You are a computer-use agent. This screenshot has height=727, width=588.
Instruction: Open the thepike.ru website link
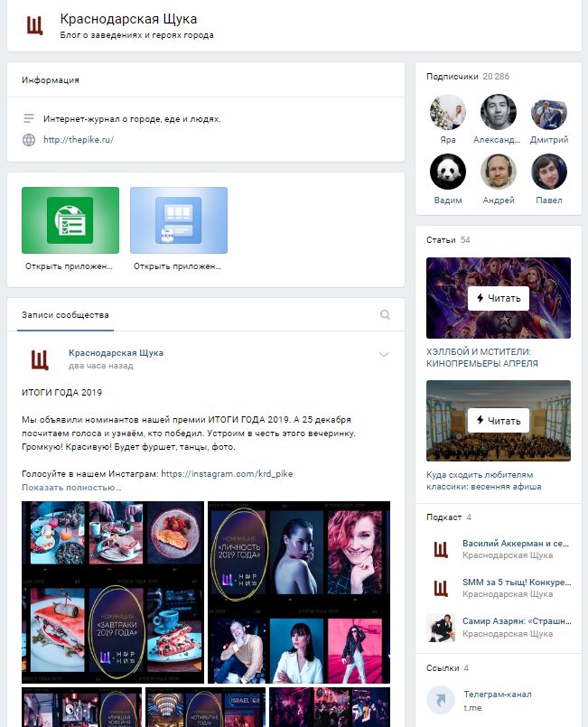pos(79,140)
